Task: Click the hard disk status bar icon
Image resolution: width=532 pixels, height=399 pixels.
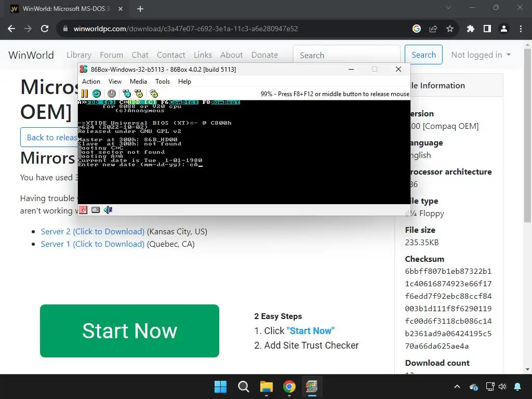Action: 96,210
